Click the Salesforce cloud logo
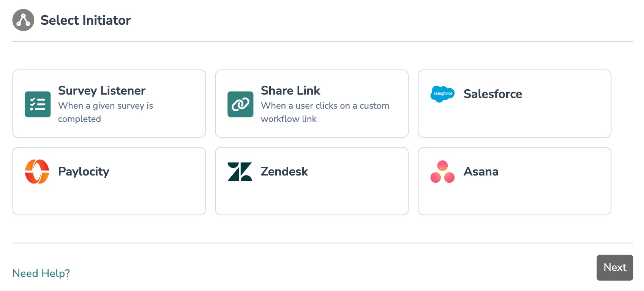The height and width of the screenshot is (291, 644). coord(442,94)
